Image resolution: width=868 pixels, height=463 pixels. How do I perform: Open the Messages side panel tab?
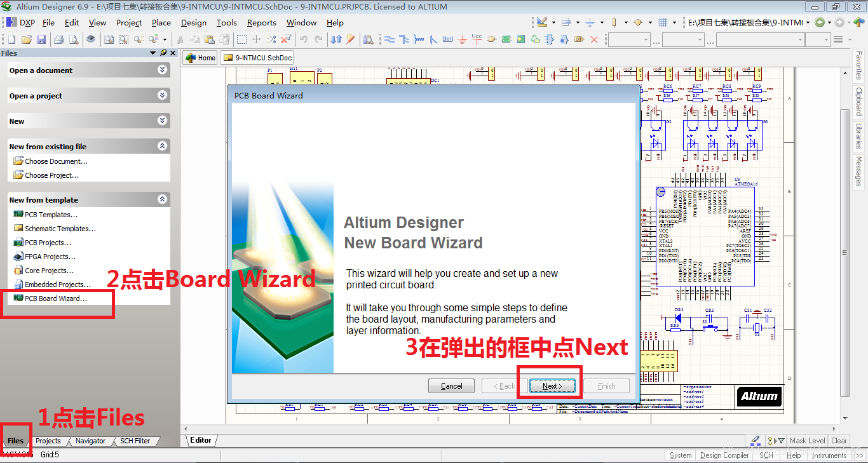[859, 171]
